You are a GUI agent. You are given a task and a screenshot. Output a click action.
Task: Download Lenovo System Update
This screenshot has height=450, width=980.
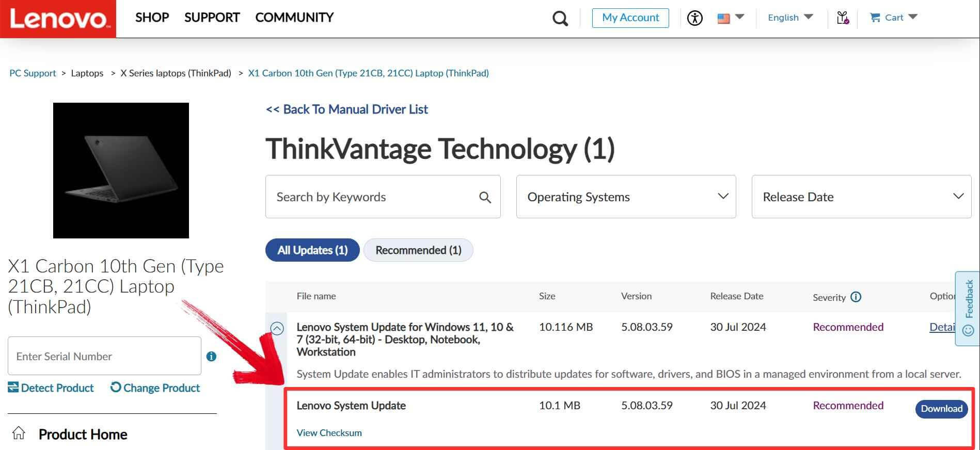941,409
